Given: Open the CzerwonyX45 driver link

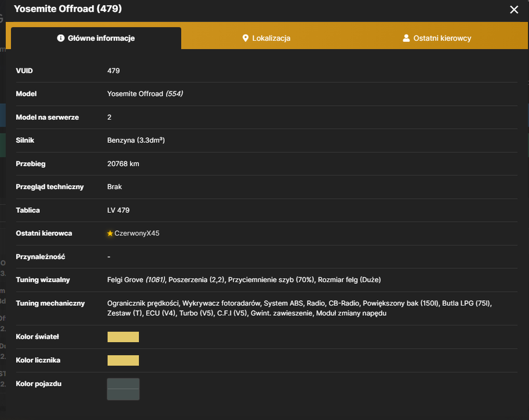Looking at the screenshot, I should (137, 234).
